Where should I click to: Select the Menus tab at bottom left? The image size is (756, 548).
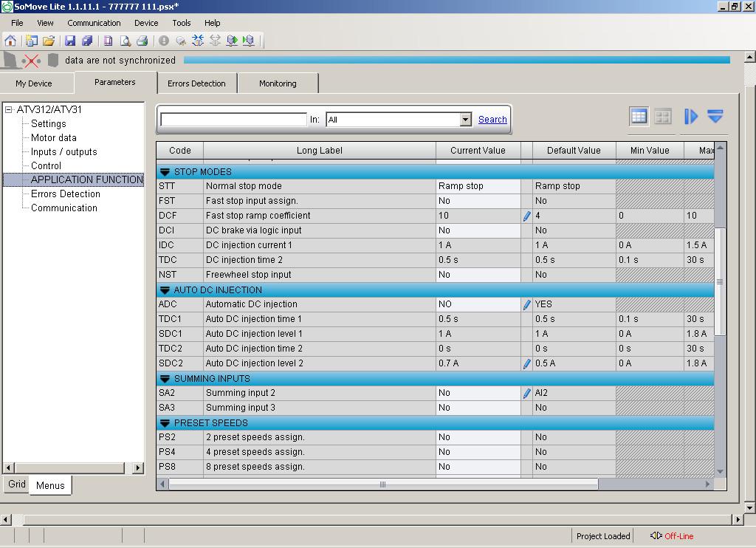50,485
